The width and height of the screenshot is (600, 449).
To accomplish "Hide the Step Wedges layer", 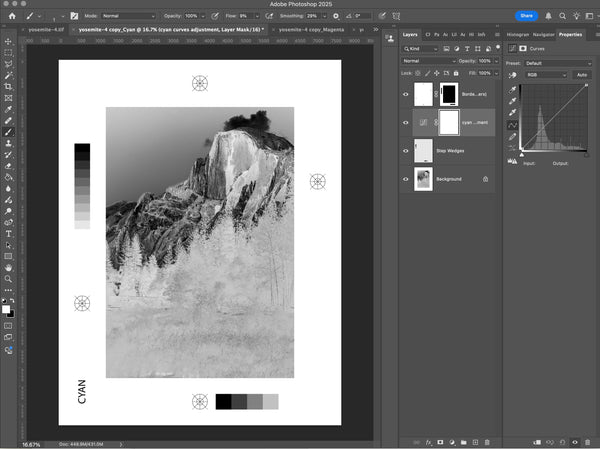I will 406,151.
